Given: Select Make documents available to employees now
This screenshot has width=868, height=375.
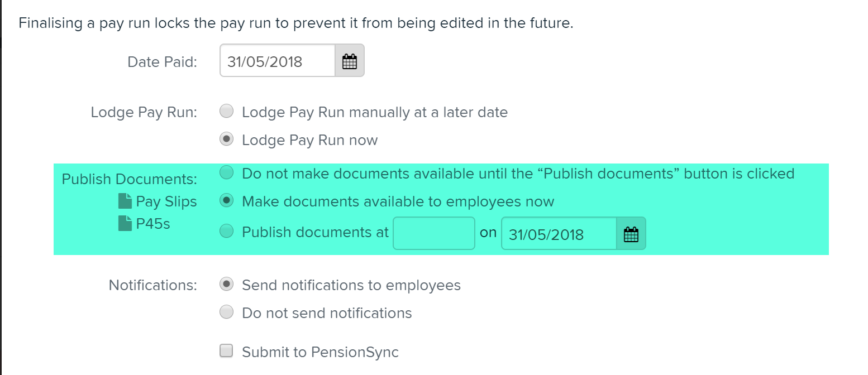Looking at the screenshot, I should pos(226,201).
